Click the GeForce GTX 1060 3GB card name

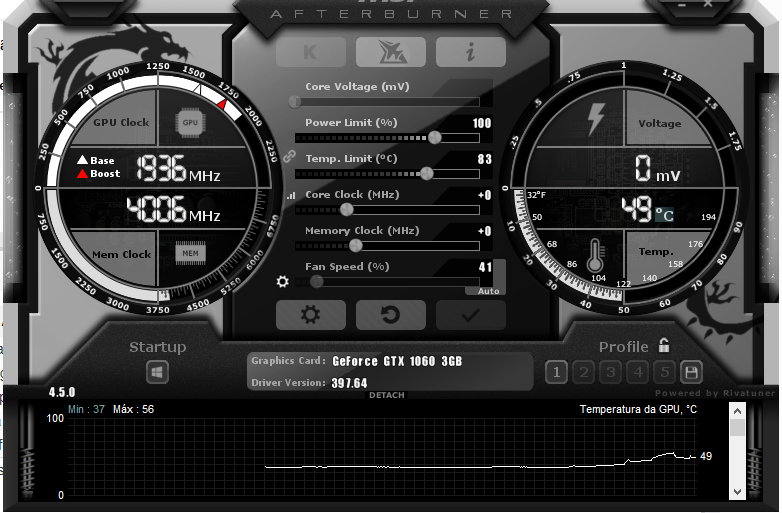(x=397, y=361)
